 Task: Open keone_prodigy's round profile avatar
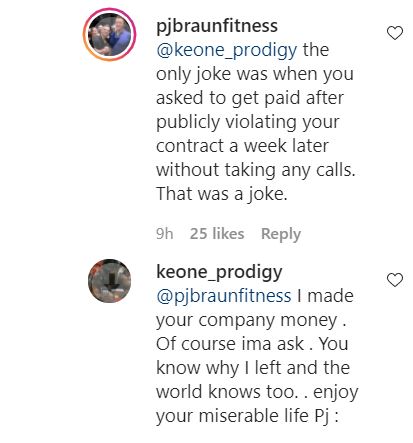[x=109, y=281]
